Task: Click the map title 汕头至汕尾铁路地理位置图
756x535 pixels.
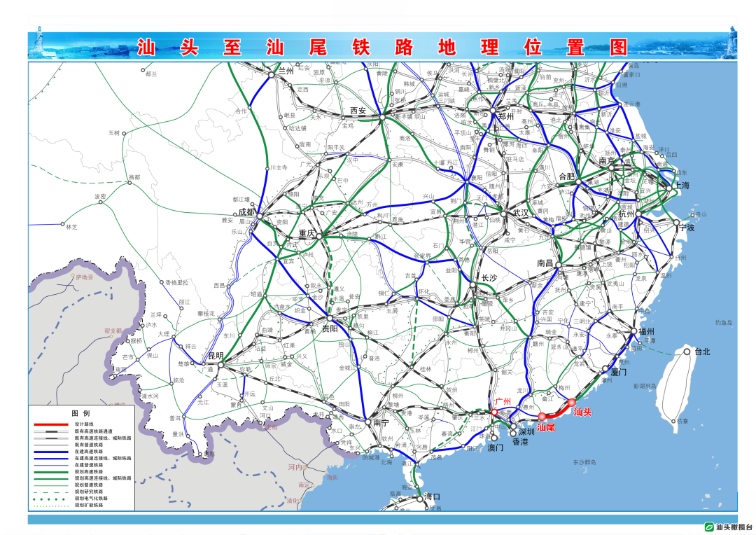Action: point(382,48)
